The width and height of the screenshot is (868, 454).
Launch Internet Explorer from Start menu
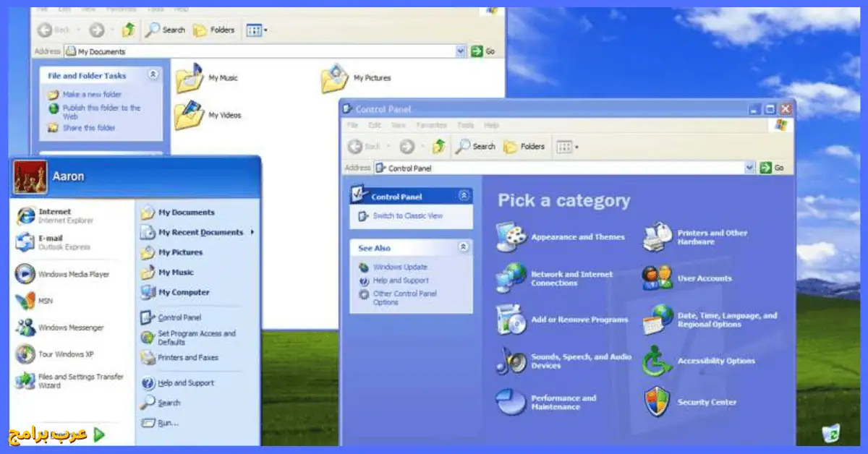pos(25,215)
